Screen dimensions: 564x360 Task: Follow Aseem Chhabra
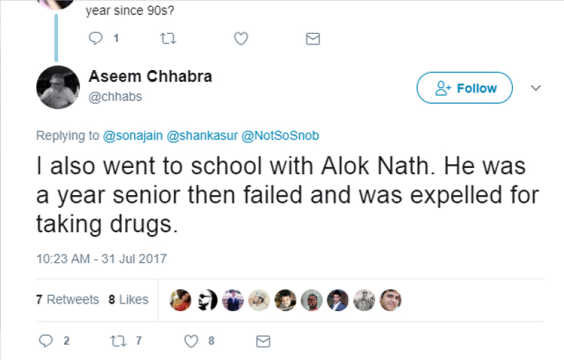click(x=464, y=88)
